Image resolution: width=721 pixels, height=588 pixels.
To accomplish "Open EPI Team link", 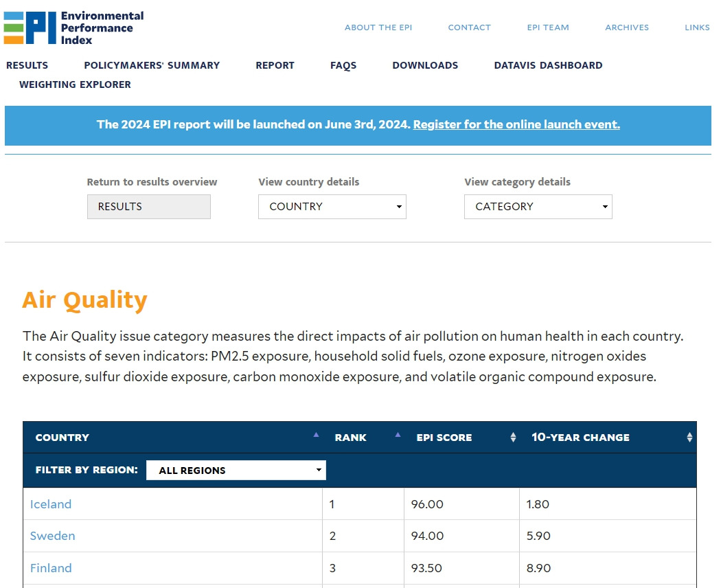I will 548,27.
